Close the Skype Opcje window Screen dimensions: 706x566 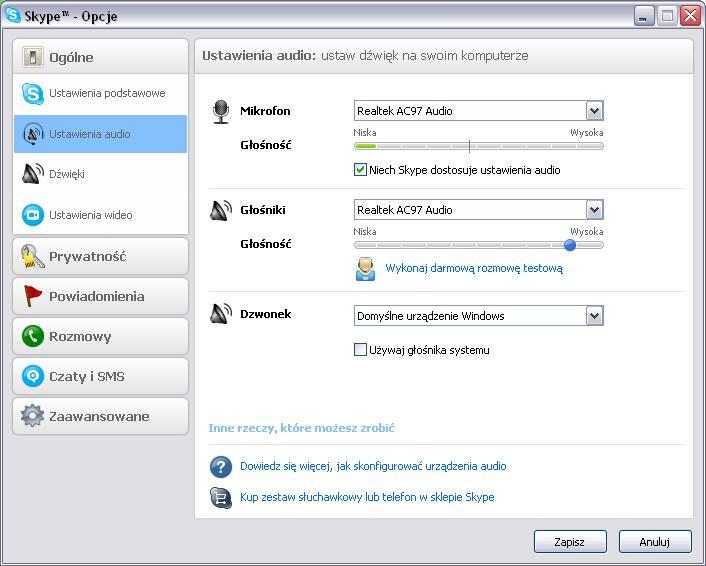click(690, 16)
